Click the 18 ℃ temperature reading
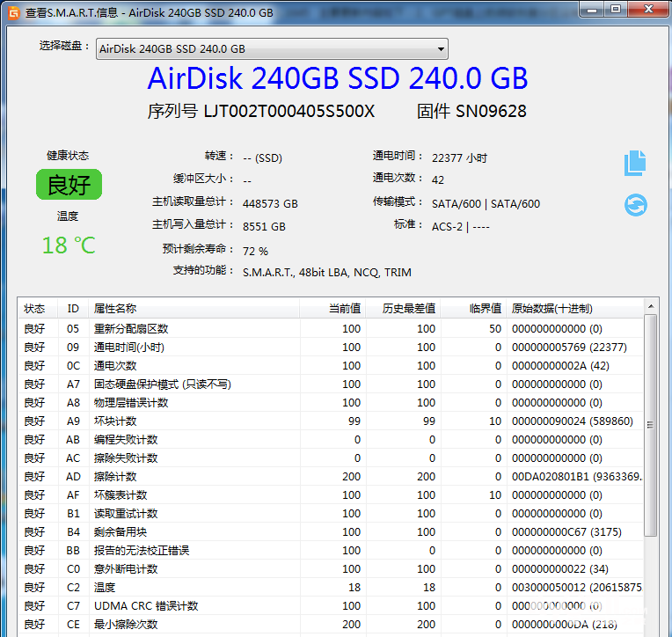 tap(69, 245)
